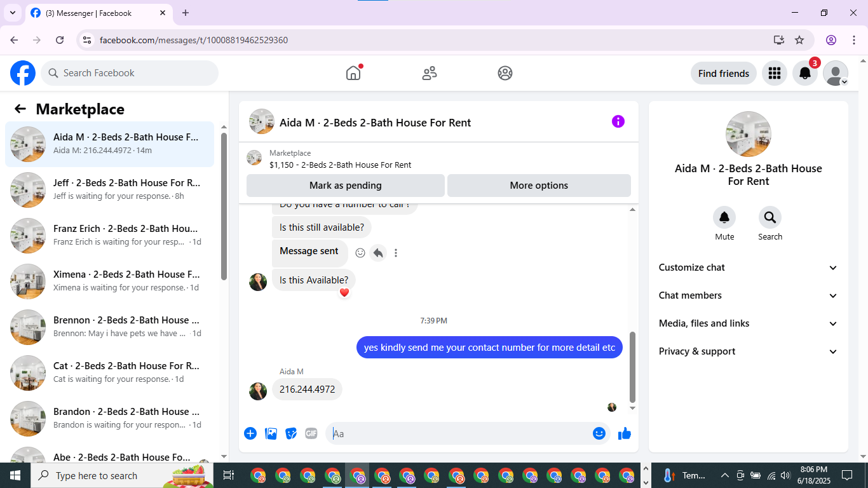Search in conversation using the magnifier icon
The width and height of the screenshot is (868, 488).
click(x=770, y=217)
